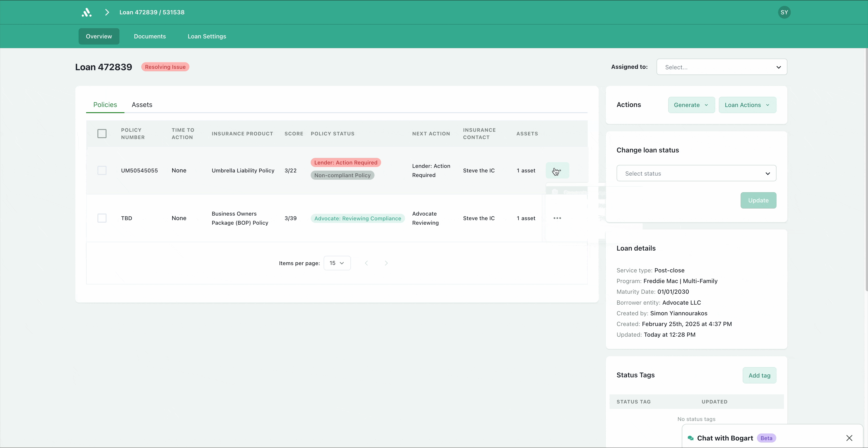
Task: Switch to the Assets tab
Action: tap(142, 105)
